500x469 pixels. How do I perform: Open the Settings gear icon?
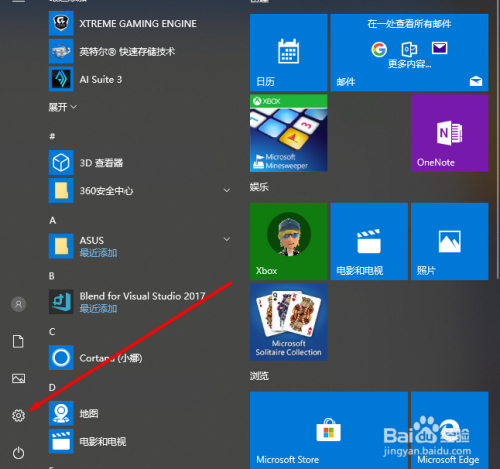pyautogui.click(x=18, y=415)
